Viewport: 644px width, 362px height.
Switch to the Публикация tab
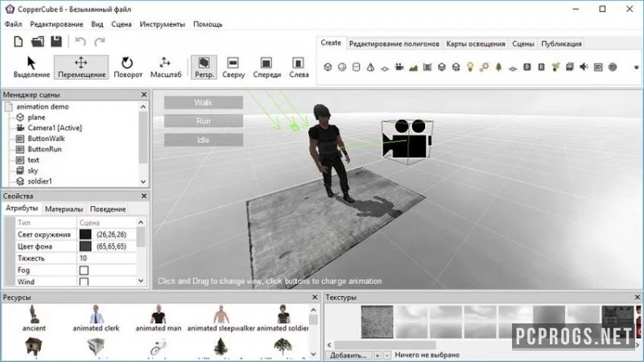pyautogui.click(x=561, y=43)
